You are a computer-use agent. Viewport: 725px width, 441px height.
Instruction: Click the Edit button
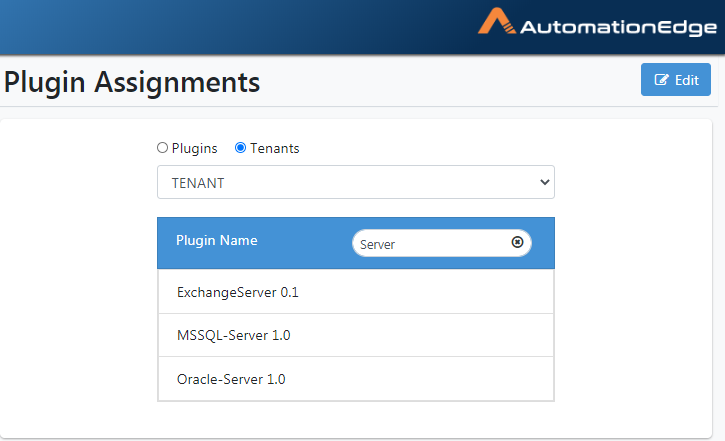[676, 80]
